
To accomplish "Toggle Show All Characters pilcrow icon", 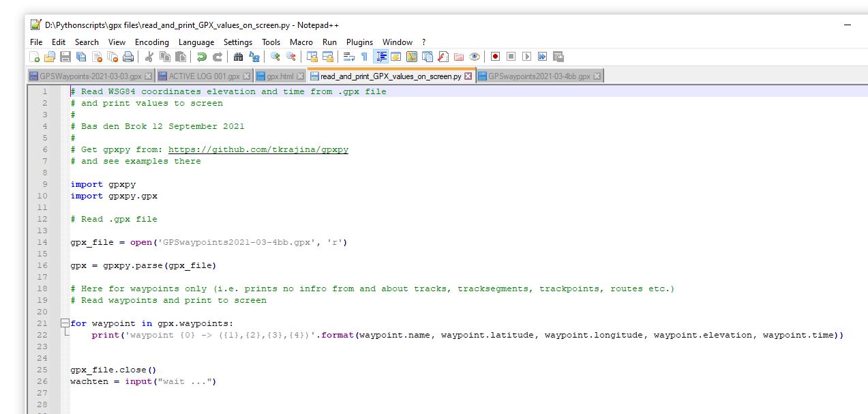I will (363, 57).
